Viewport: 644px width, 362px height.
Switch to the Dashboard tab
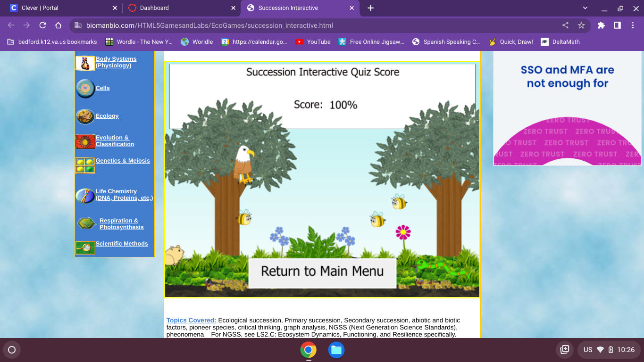pyautogui.click(x=179, y=8)
